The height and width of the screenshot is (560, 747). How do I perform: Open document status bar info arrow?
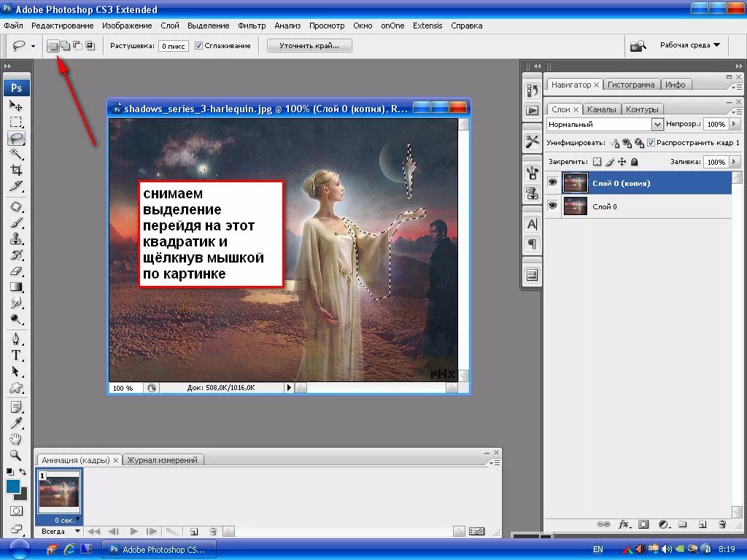(x=289, y=388)
